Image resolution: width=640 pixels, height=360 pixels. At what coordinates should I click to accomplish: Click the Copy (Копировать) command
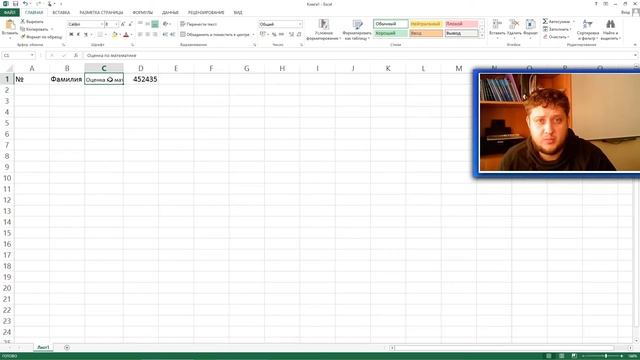[35, 29]
